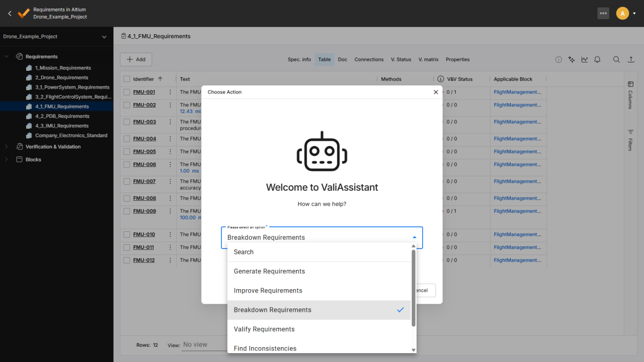Check the FMU-003 row checkbox
The height and width of the screenshot is (362, 644).
pos(127,122)
